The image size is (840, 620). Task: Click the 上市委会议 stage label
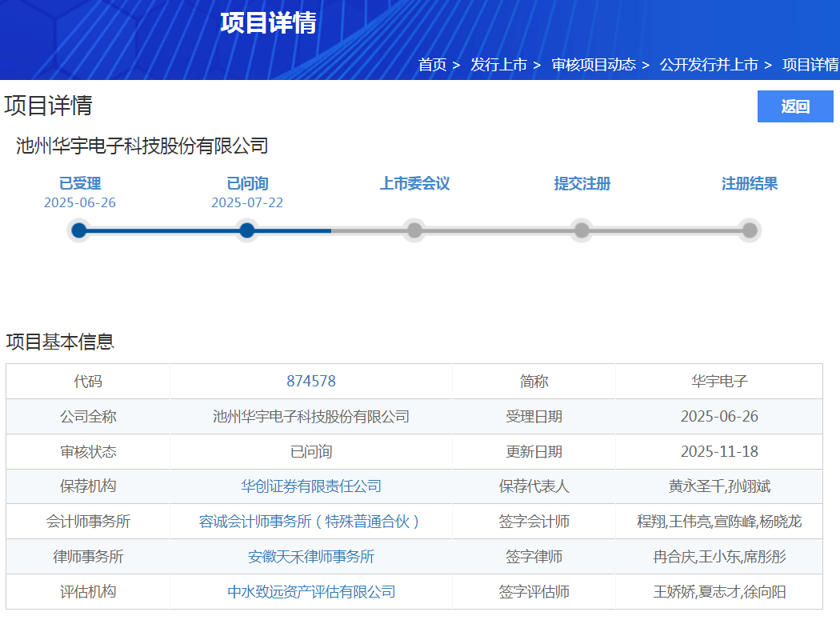414,184
